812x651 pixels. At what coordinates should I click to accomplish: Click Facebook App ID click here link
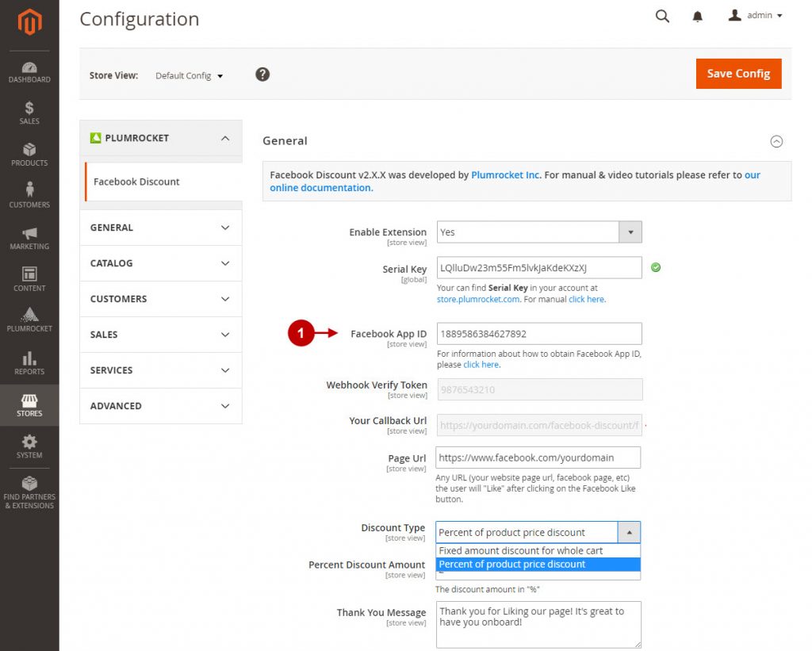pyautogui.click(x=481, y=365)
